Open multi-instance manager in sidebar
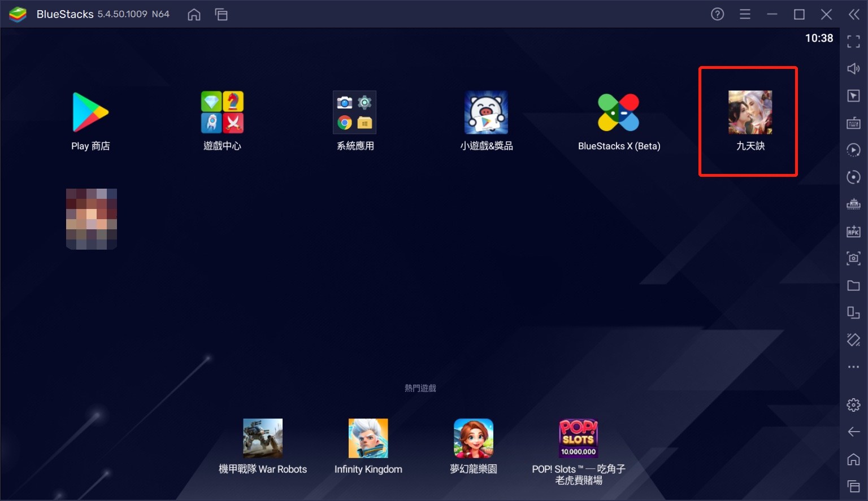The width and height of the screenshot is (868, 501). click(x=853, y=313)
